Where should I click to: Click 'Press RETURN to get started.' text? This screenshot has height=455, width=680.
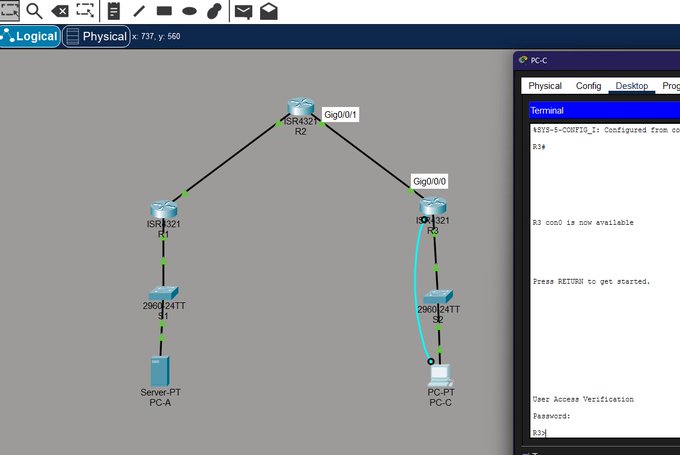coord(591,282)
